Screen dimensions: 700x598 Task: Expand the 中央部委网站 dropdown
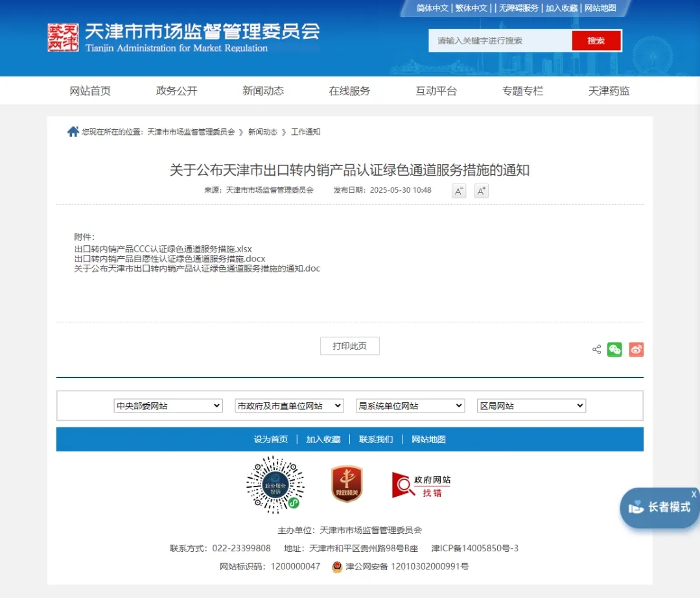168,406
